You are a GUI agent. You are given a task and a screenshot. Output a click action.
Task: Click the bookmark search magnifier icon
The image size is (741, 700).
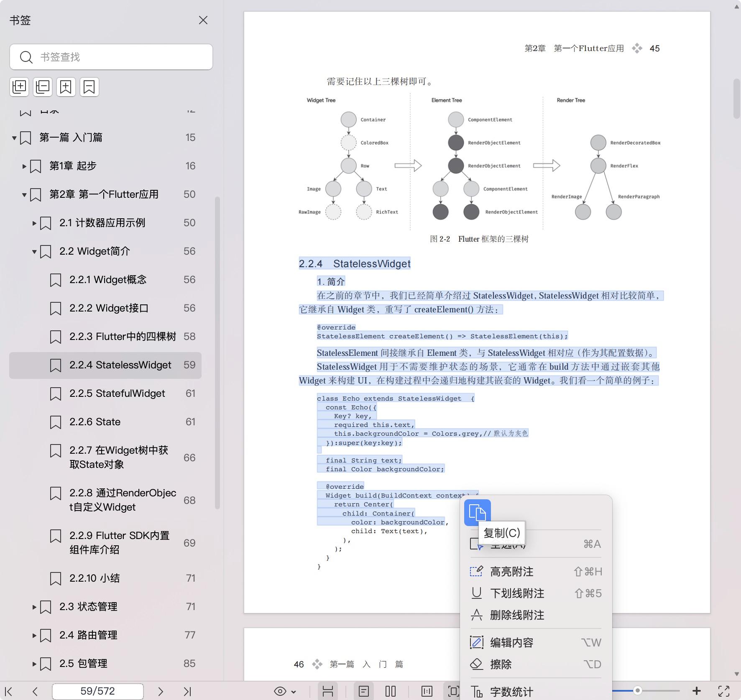26,57
